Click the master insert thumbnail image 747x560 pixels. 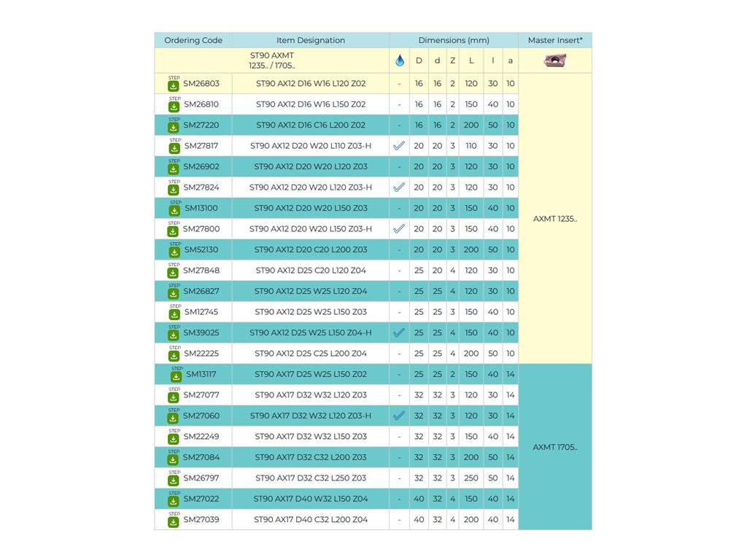(555, 61)
